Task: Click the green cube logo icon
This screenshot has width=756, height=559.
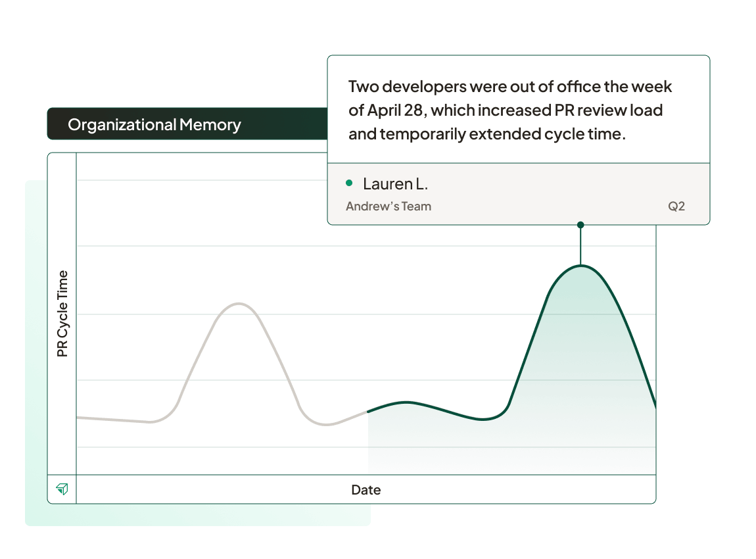Action: pos(62,489)
